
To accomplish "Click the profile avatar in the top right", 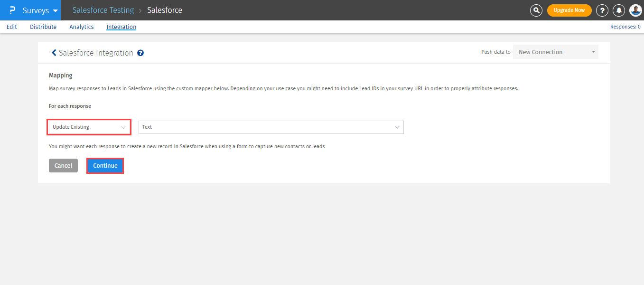I will pos(635,10).
